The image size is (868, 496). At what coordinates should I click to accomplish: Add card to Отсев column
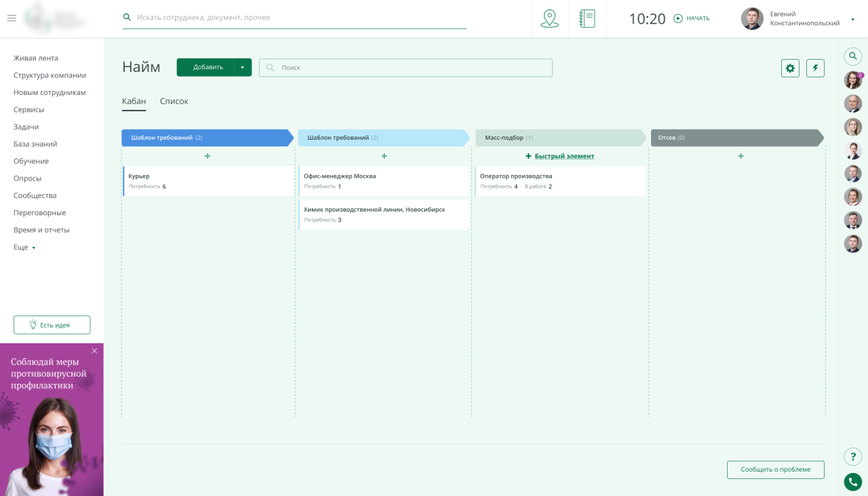741,156
